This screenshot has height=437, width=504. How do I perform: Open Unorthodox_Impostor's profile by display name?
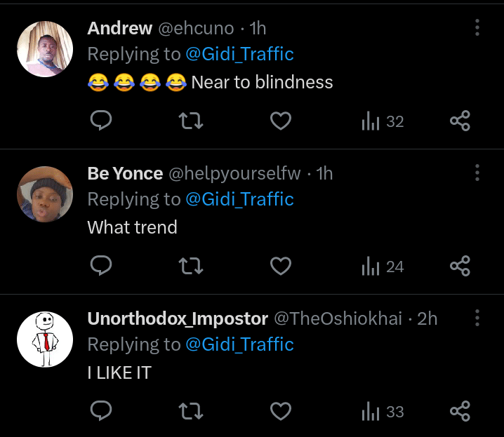click(178, 318)
